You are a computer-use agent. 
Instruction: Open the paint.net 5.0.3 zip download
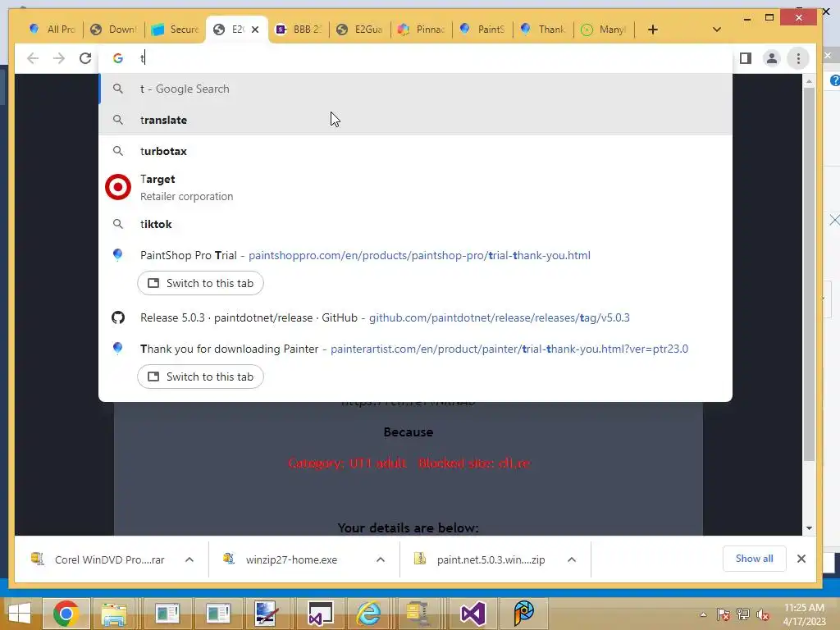click(482, 559)
